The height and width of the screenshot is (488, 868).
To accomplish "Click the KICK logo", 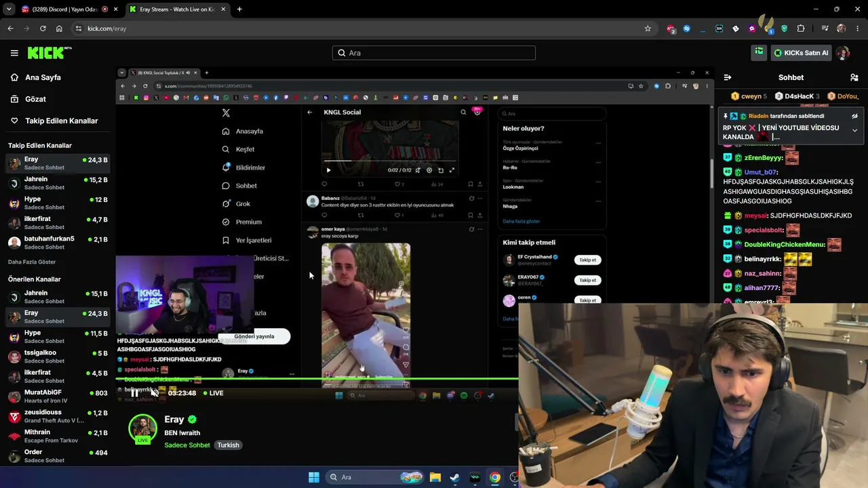I will coord(50,52).
